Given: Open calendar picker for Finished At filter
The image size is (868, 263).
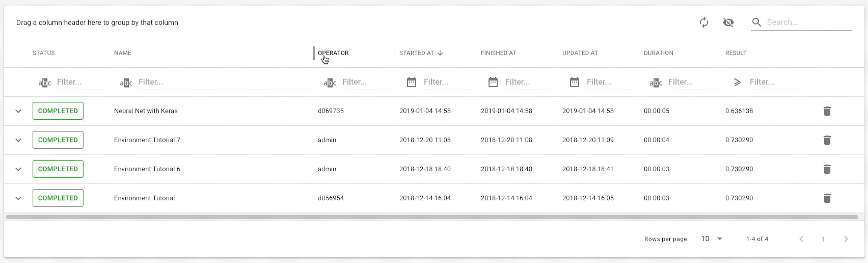Looking at the screenshot, I should [x=493, y=82].
